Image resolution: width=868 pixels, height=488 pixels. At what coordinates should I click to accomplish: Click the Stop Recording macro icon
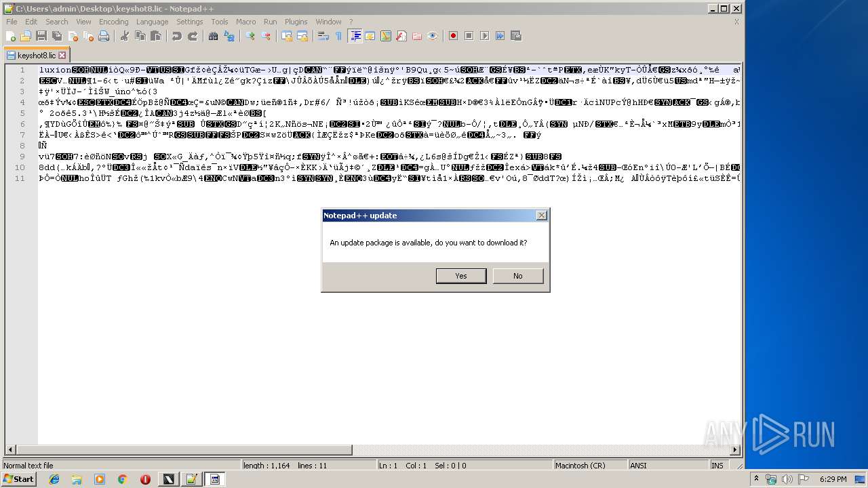tap(469, 36)
